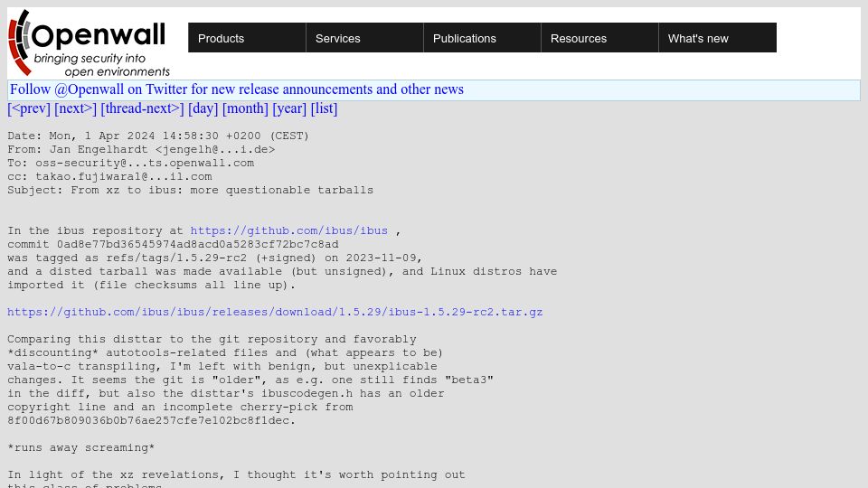The height and width of the screenshot is (488, 868).
Task: Open the [month] archive listing
Action: coord(245,108)
